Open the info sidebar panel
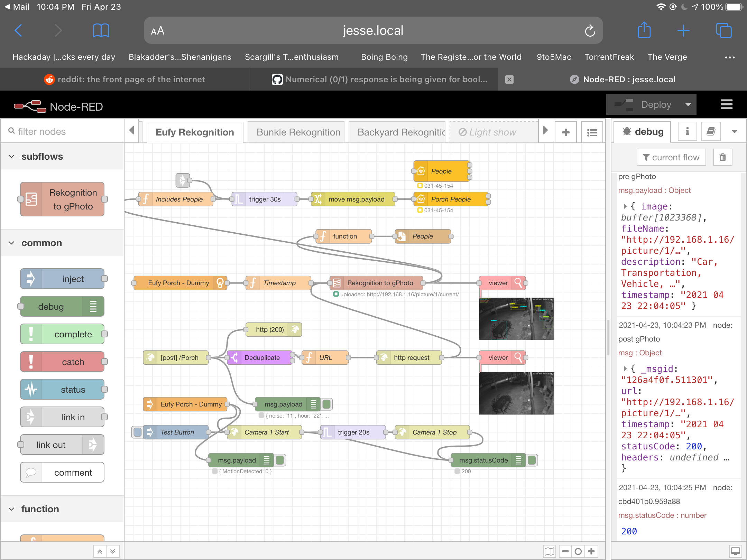This screenshot has width=747, height=560. (687, 131)
